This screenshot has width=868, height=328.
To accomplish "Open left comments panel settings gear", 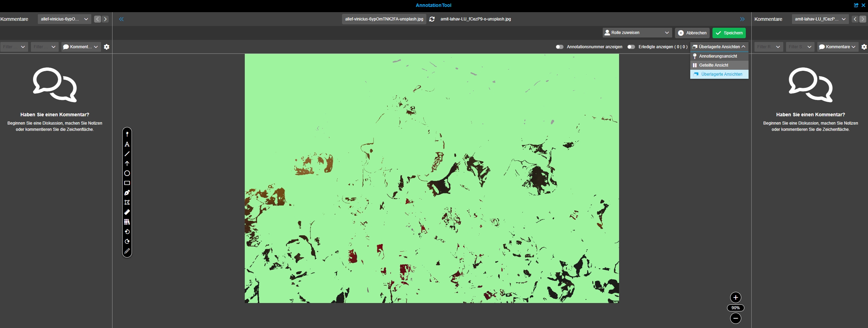I will point(107,47).
